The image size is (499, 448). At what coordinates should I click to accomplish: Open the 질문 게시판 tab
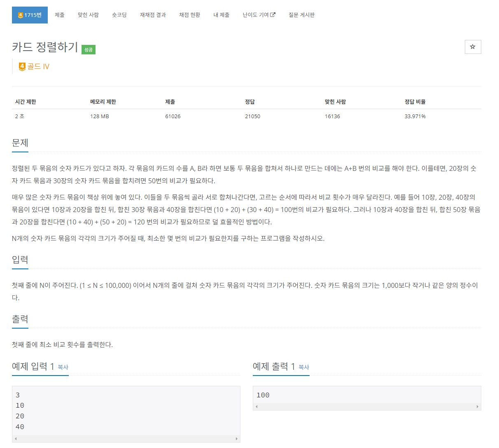(x=301, y=15)
